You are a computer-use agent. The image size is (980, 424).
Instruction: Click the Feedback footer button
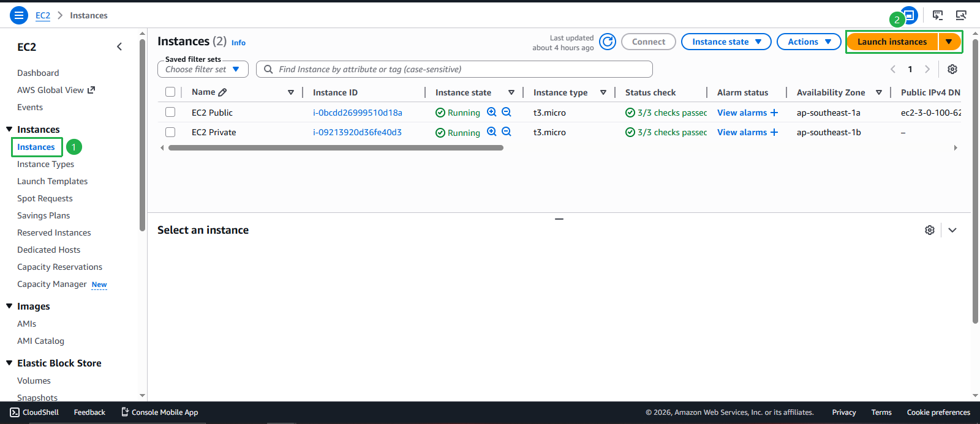[89, 412]
